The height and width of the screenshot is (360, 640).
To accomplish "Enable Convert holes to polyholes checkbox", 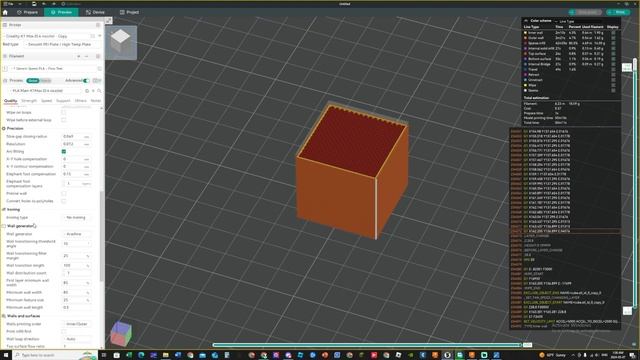I will pyautogui.click(x=64, y=201).
